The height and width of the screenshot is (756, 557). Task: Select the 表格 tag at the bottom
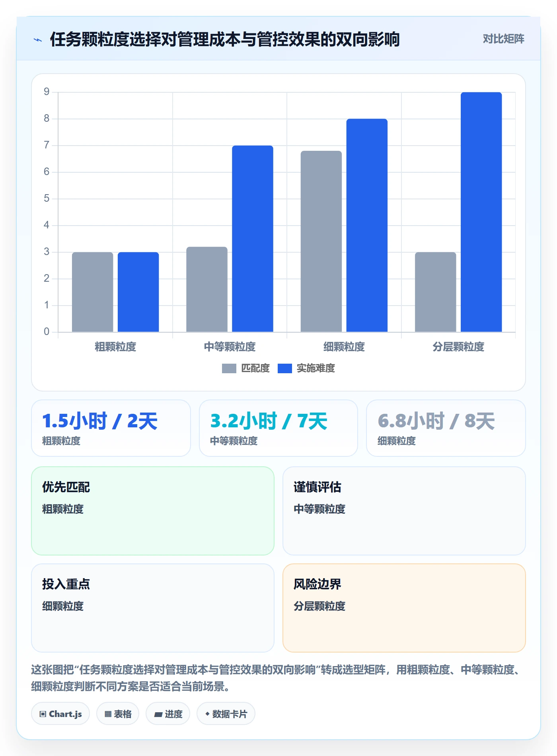pyautogui.click(x=118, y=714)
